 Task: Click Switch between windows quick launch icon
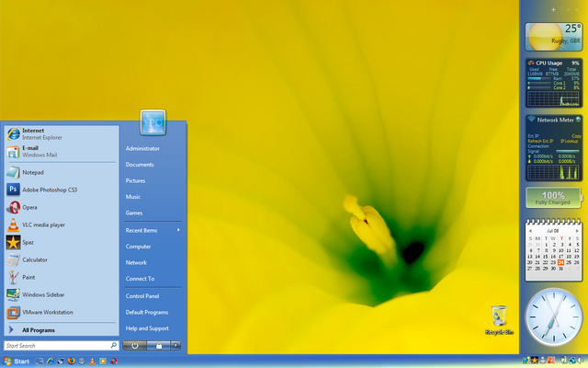(x=61, y=361)
